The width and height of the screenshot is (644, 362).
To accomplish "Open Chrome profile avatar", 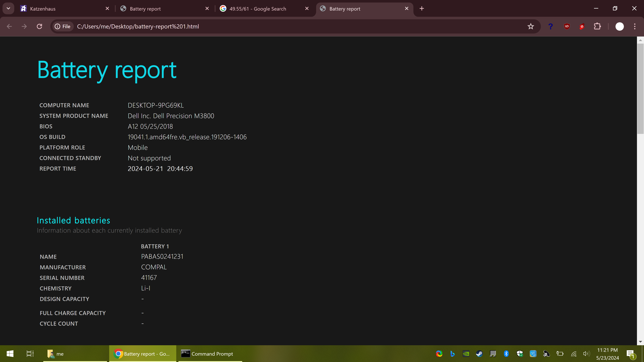I will 619,26.
